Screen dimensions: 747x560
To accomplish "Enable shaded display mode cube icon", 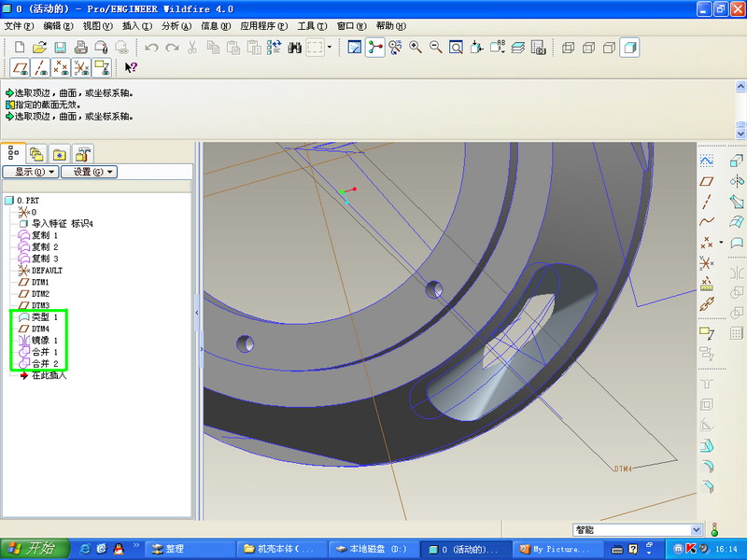I will 630,47.
